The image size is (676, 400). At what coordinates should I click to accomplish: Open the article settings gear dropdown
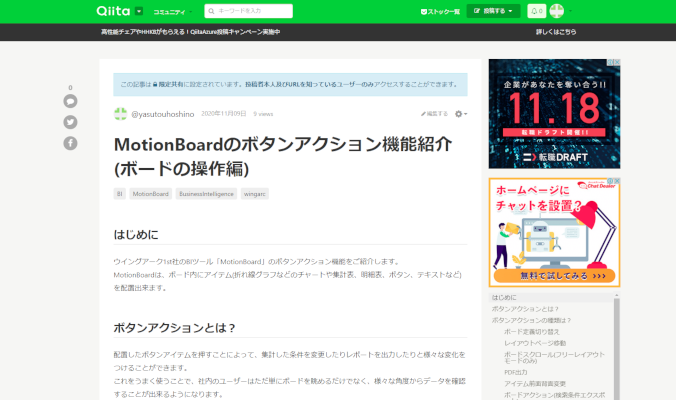point(461,114)
